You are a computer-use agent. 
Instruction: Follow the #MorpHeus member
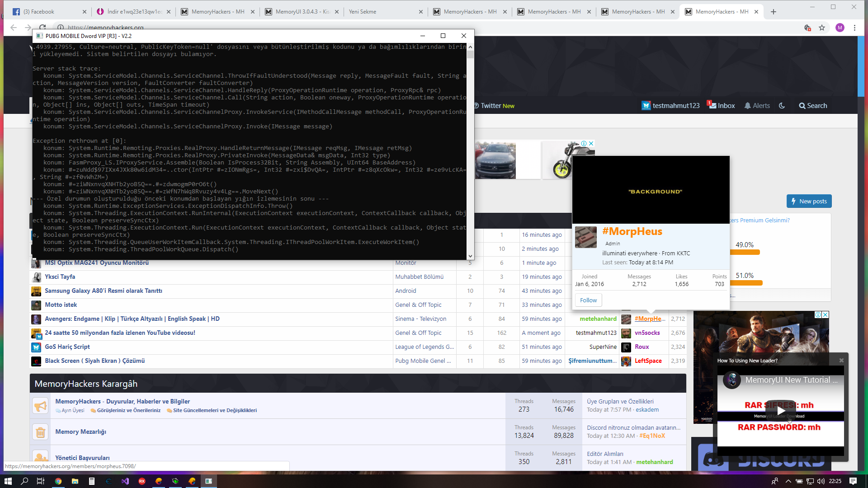pyautogui.click(x=588, y=300)
